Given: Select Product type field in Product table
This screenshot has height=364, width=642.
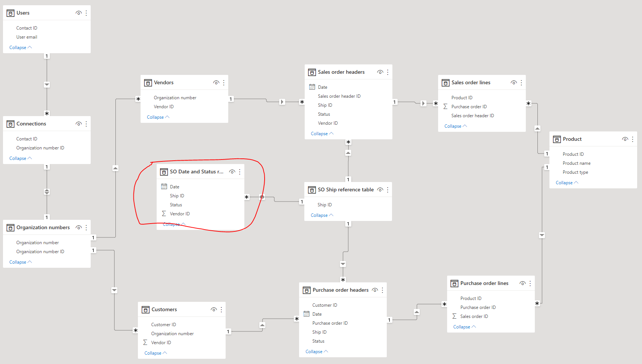Looking at the screenshot, I should pyautogui.click(x=575, y=172).
